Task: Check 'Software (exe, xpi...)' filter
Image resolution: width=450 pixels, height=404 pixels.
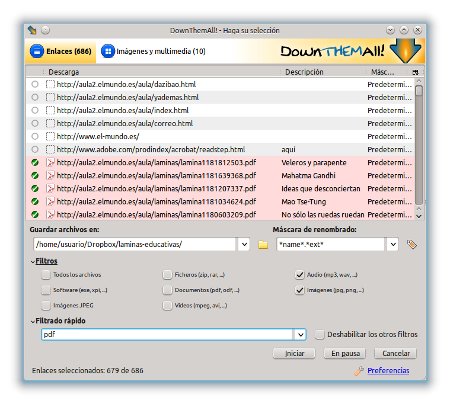Action: 46,290
